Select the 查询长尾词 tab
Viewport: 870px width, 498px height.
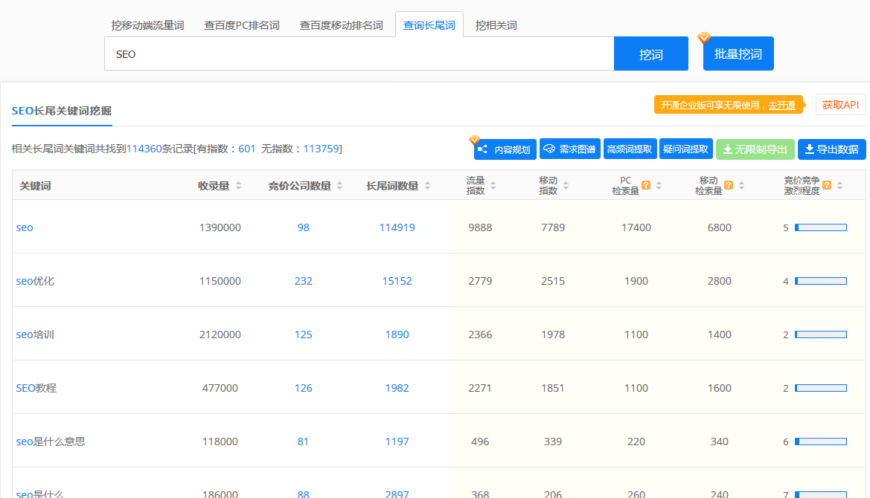point(429,26)
